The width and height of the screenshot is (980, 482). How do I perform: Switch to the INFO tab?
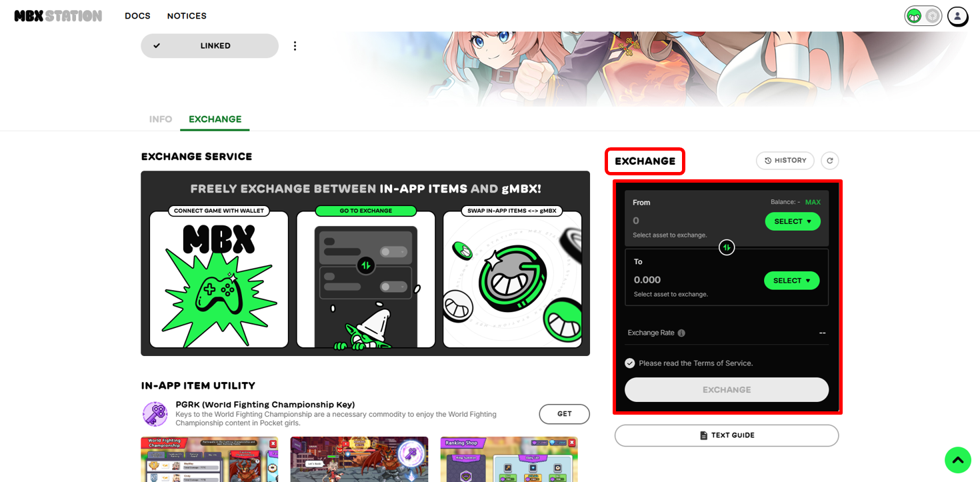pyautogui.click(x=161, y=119)
